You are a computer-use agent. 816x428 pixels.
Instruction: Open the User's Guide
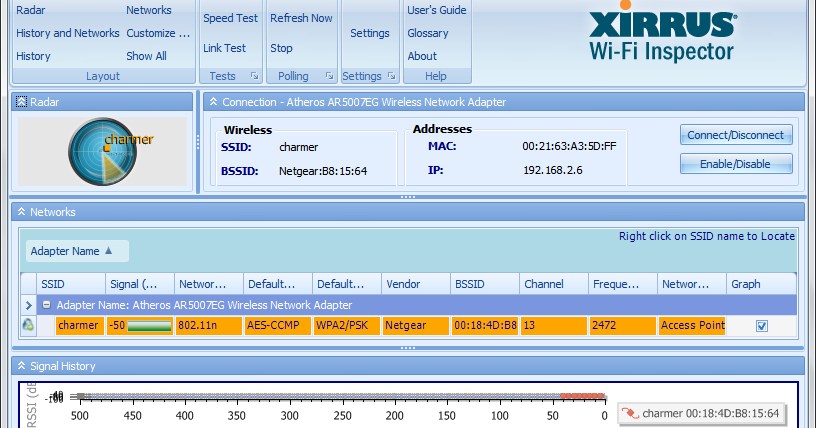(437, 10)
